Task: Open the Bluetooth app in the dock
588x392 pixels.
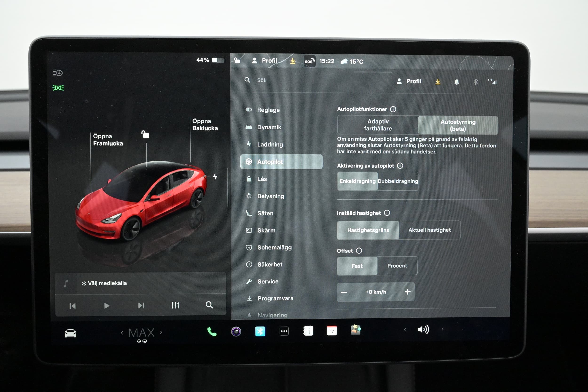Action: tap(260, 332)
